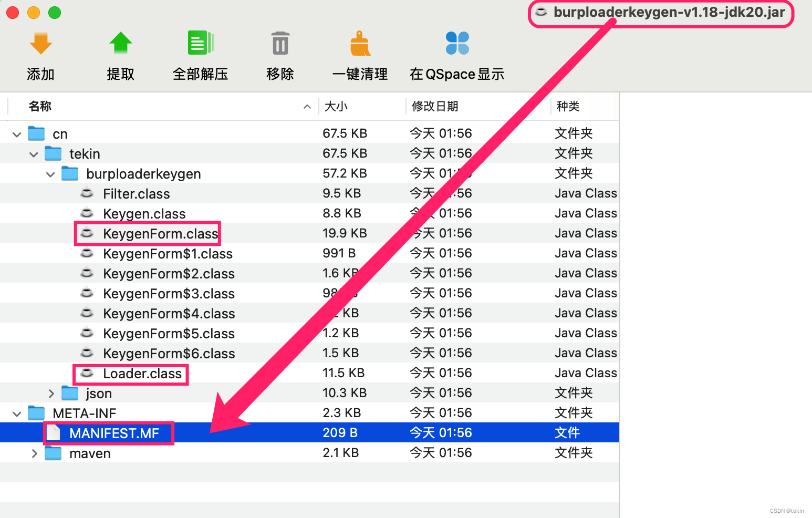Collapse the tekin folder chevron
Image resolution: width=812 pixels, height=518 pixels.
click(x=34, y=154)
